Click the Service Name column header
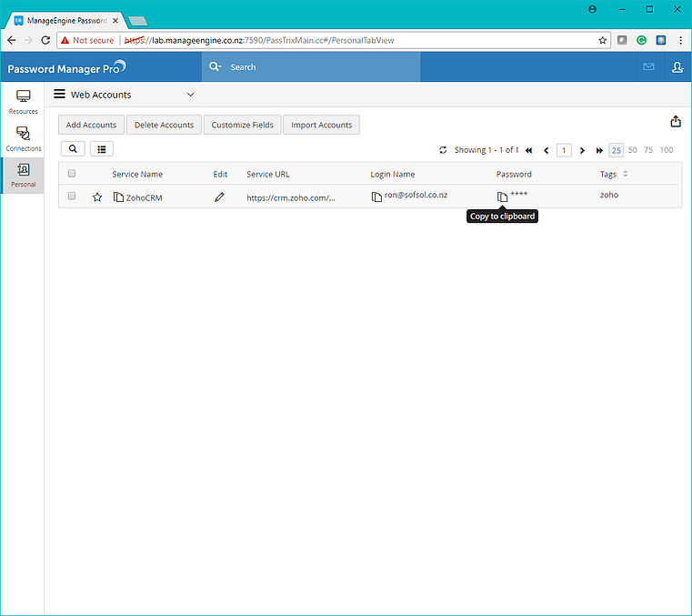 (137, 174)
